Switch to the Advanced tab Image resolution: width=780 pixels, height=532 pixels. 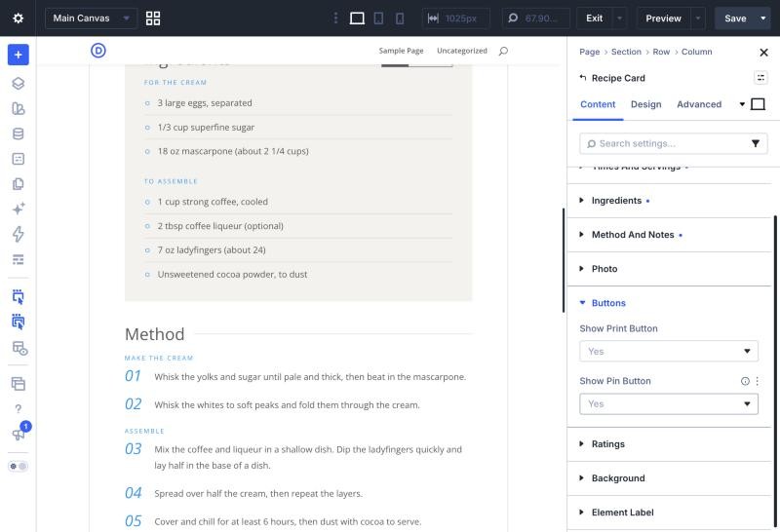pyautogui.click(x=699, y=104)
